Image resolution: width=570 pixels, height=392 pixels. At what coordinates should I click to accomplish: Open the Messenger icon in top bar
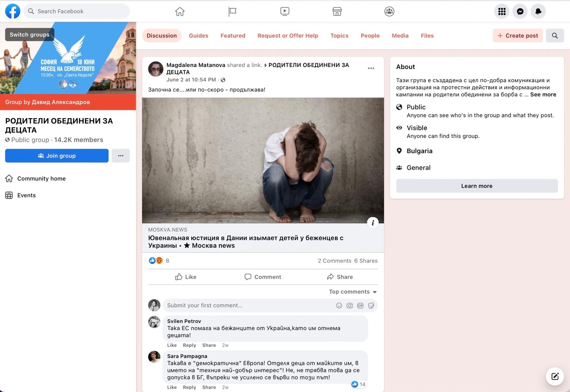click(520, 11)
